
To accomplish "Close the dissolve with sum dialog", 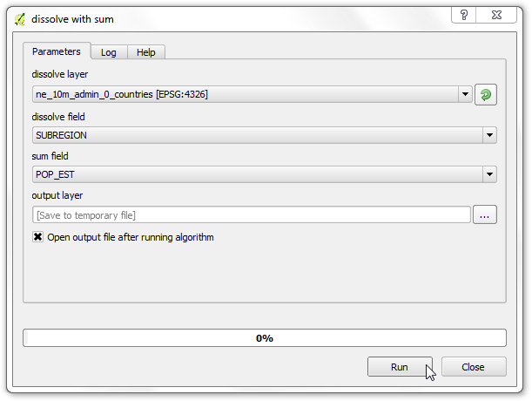I will click(x=496, y=15).
